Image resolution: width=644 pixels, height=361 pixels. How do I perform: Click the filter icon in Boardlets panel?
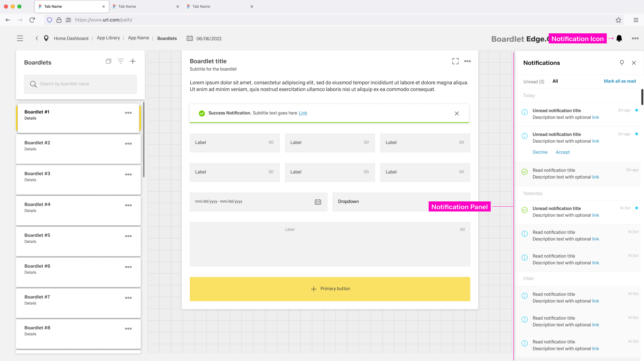tap(121, 61)
